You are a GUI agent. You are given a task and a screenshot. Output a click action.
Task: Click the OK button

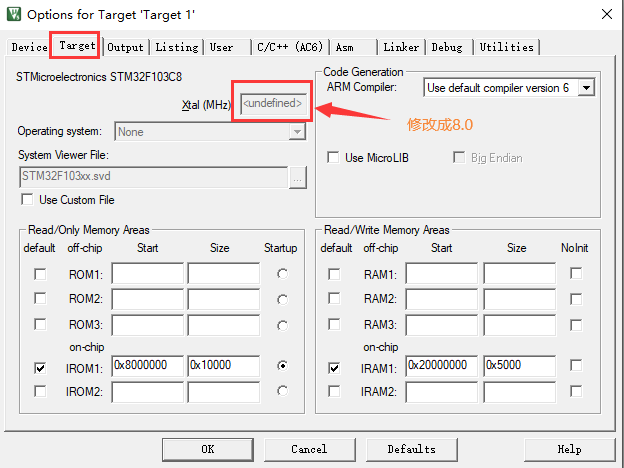[207, 449]
